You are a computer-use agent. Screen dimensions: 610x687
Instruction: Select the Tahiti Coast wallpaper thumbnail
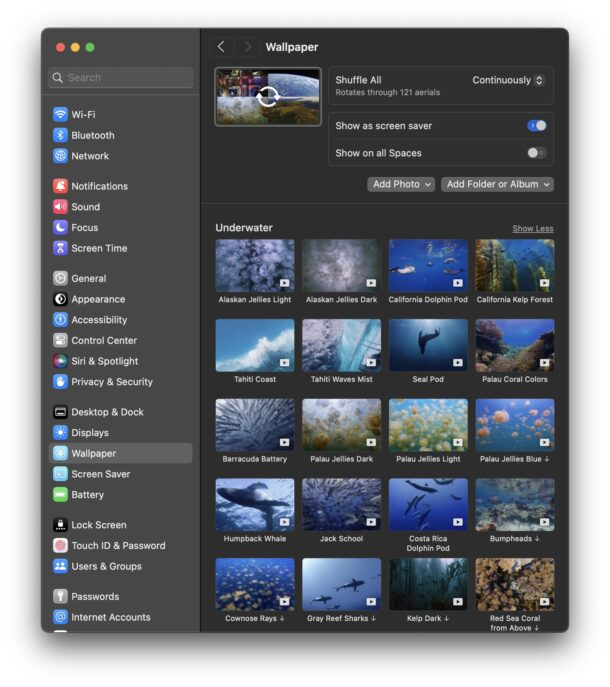[255, 345]
